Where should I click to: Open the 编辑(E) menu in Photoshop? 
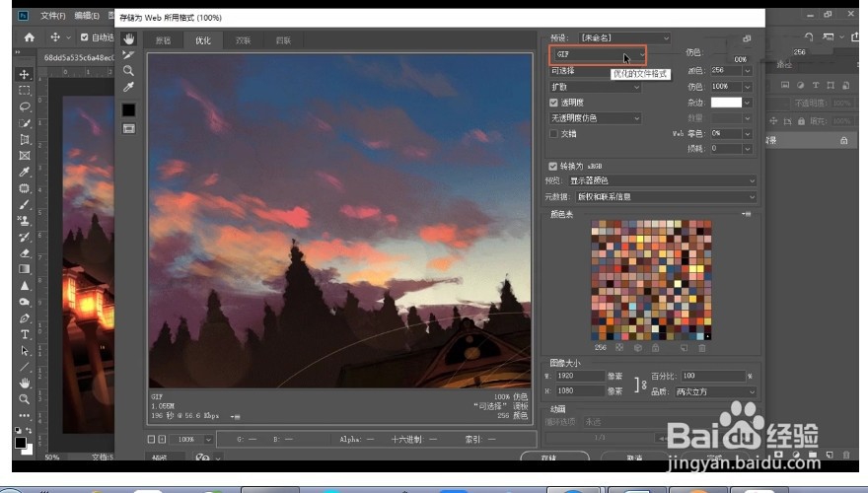(x=87, y=16)
